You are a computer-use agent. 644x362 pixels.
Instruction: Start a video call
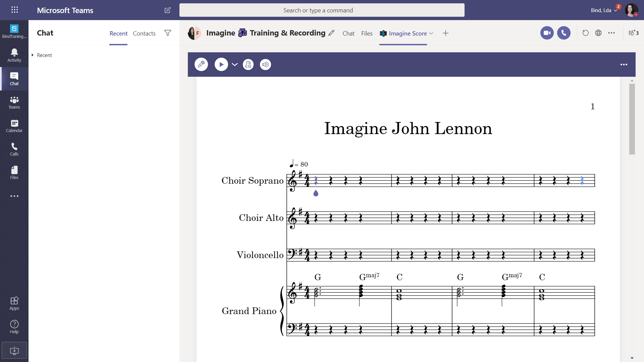[547, 33]
